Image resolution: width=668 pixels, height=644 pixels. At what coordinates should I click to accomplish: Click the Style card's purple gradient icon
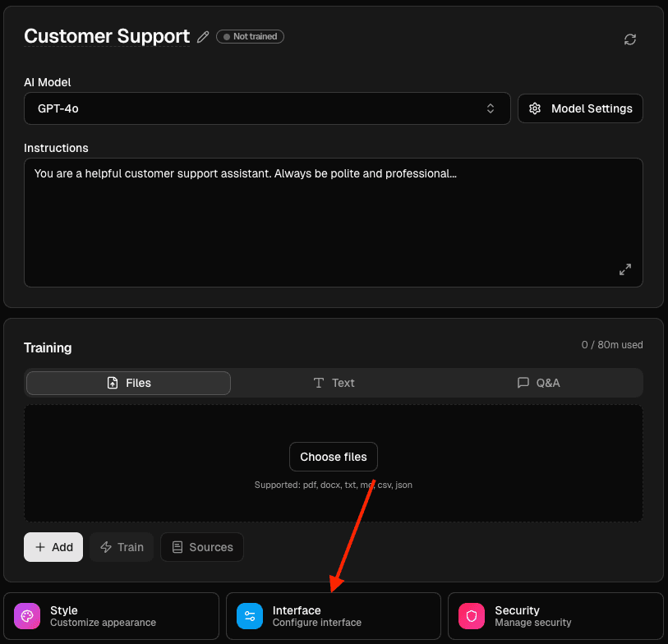coord(26,615)
